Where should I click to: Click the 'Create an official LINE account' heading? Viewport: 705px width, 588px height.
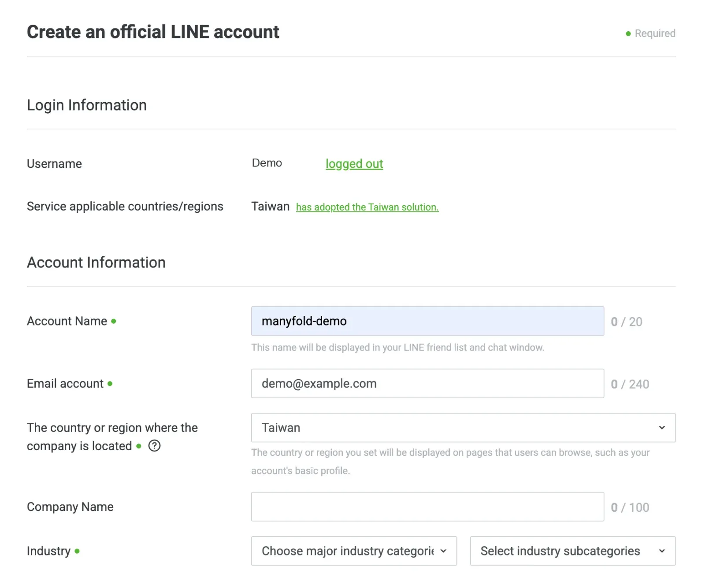153,32
